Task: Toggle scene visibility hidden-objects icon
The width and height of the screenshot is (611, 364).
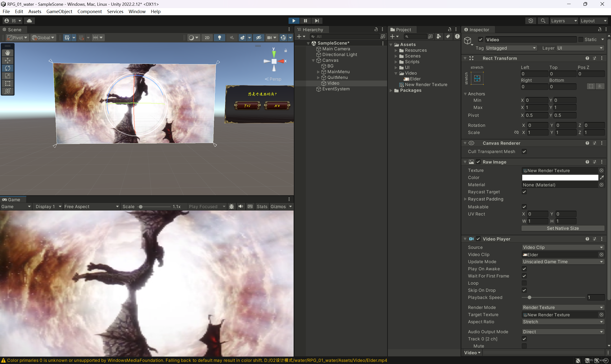Action: (258, 37)
